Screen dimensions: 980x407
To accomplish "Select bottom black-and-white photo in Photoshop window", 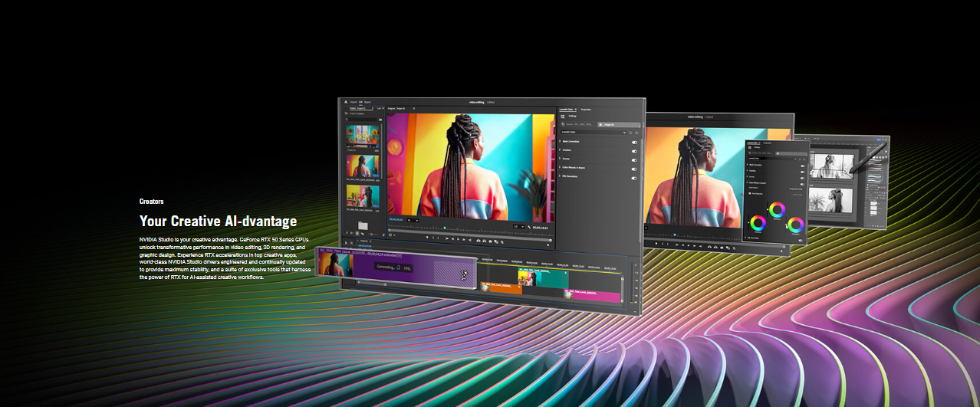I will (831, 199).
